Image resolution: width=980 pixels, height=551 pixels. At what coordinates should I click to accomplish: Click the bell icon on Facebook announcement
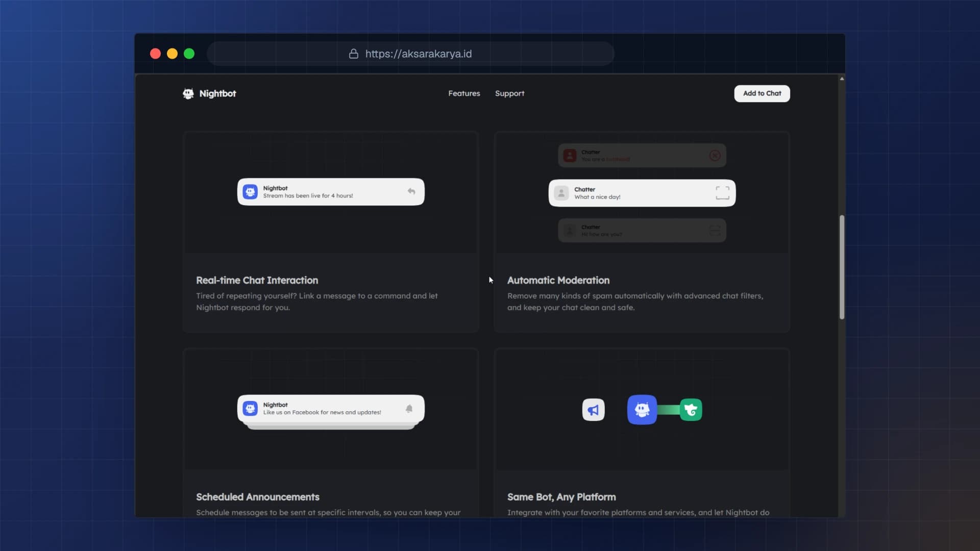[409, 409]
